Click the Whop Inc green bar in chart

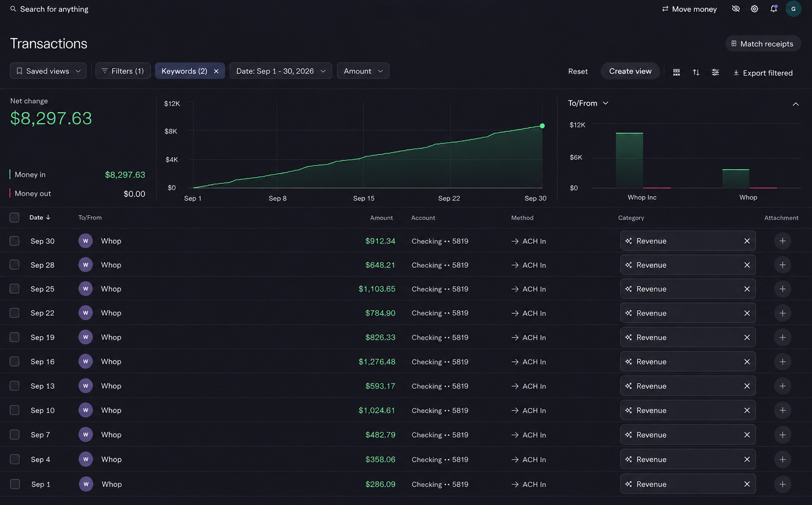click(629, 160)
